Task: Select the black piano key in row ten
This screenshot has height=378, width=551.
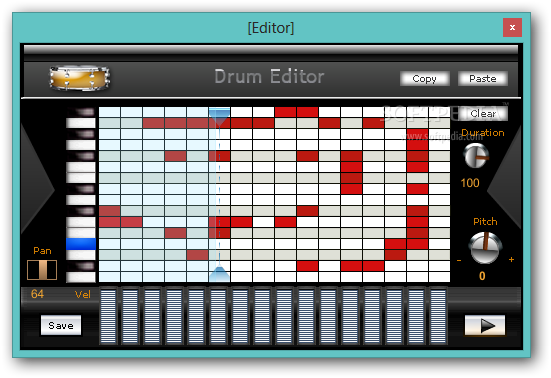Action: pos(81,211)
